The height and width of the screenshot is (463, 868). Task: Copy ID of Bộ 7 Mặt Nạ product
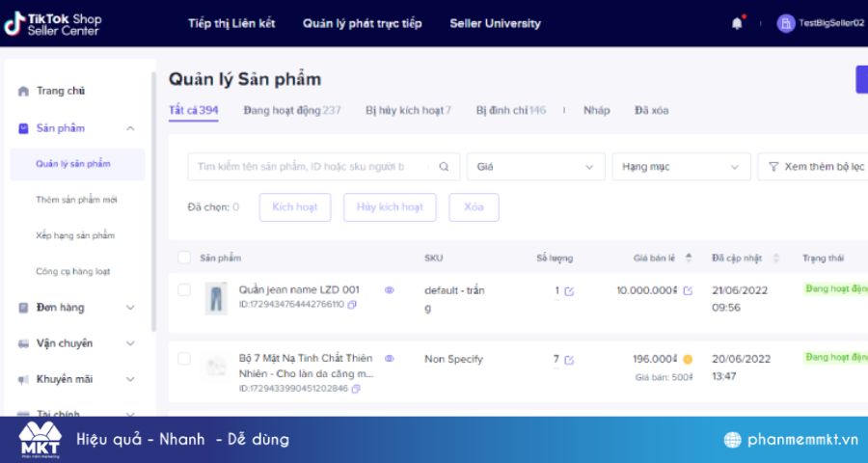(356, 389)
